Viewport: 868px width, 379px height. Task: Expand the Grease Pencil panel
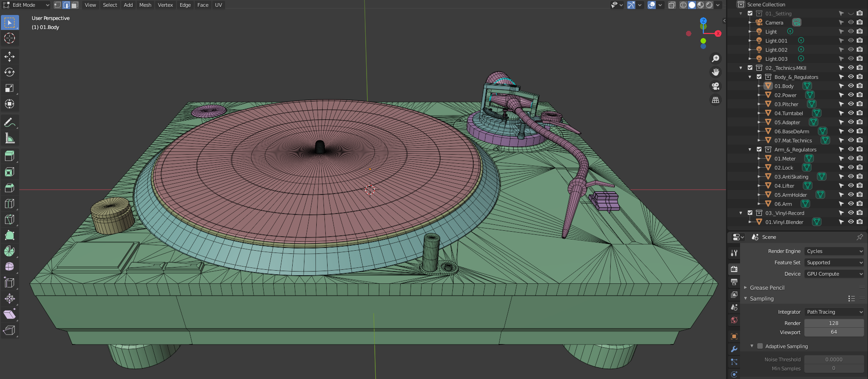pos(767,288)
